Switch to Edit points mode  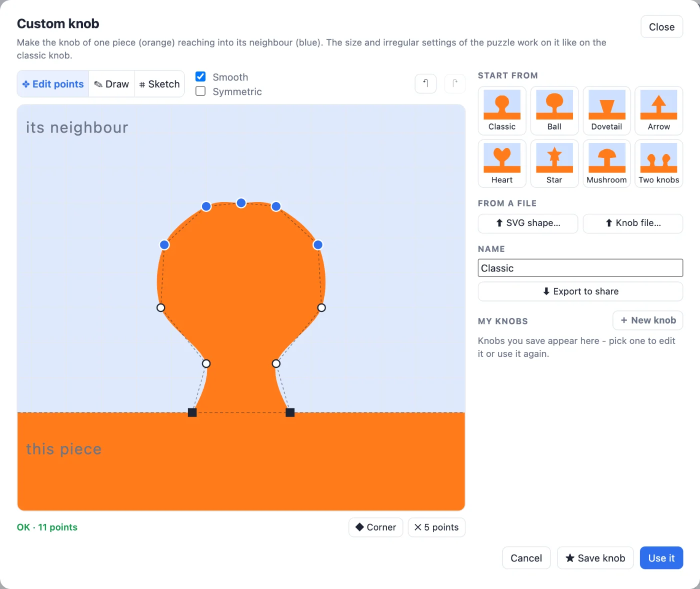pyautogui.click(x=53, y=84)
